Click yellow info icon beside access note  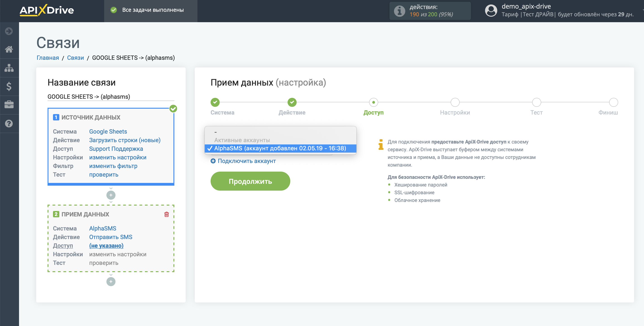click(x=381, y=144)
